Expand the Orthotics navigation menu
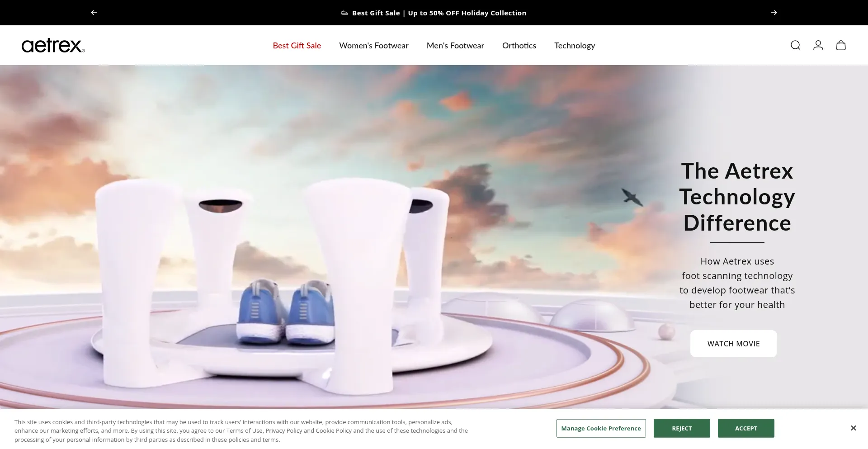The width and height of the screenshot is (868, 449). 519,46
